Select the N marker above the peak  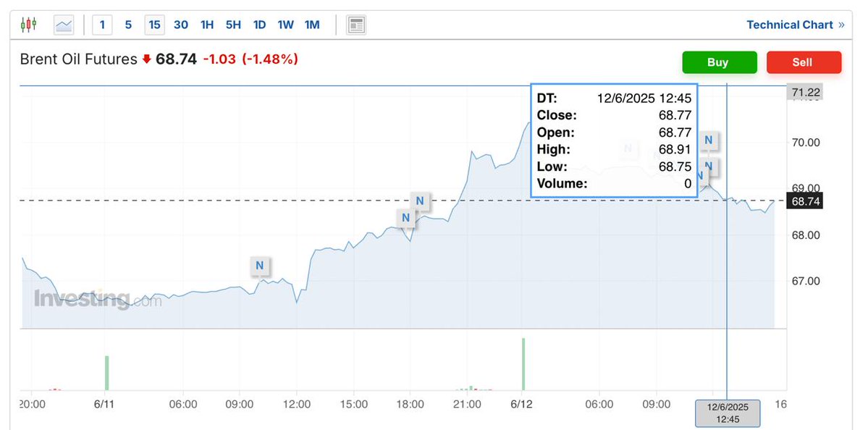(708, 141)
